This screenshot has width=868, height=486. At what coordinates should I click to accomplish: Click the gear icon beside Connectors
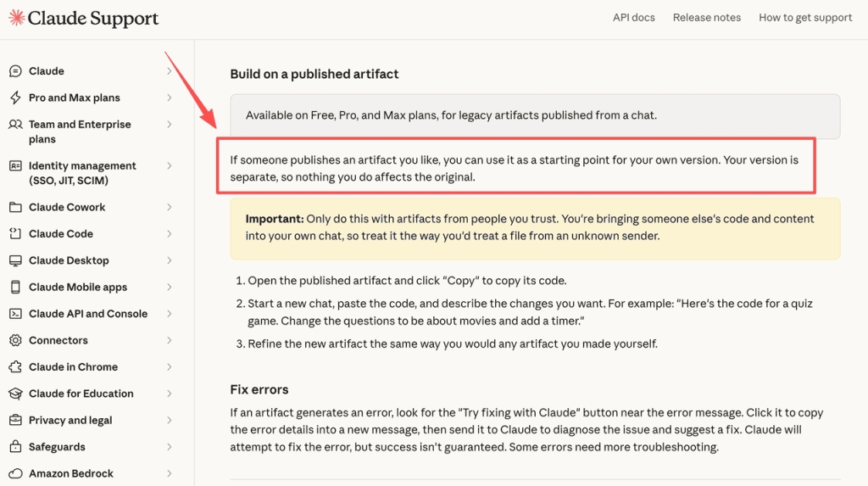[x=15, y=340]
